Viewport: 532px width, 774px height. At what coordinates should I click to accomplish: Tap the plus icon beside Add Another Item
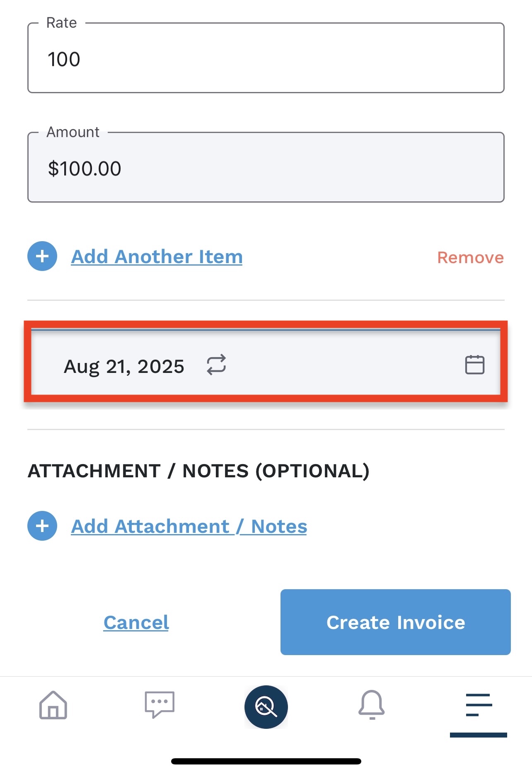(42, 256)
